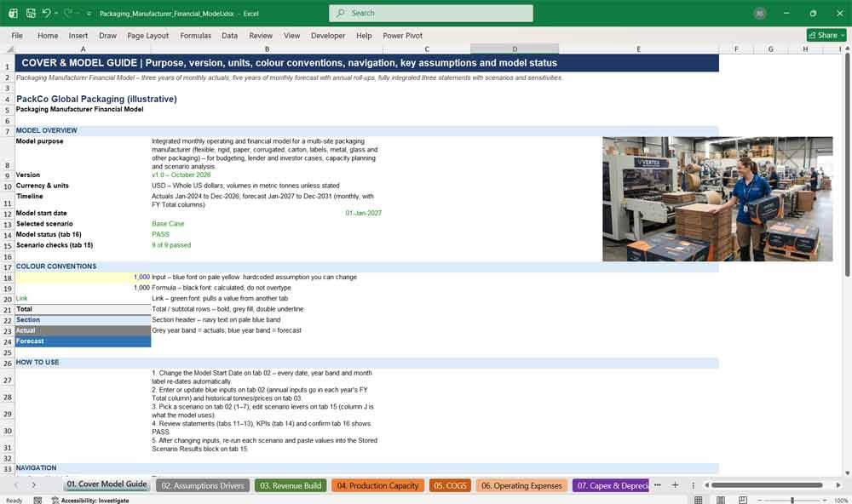Click the Select All corner triangle
This screenshot has height=504, width=852.
pos(9,49)
